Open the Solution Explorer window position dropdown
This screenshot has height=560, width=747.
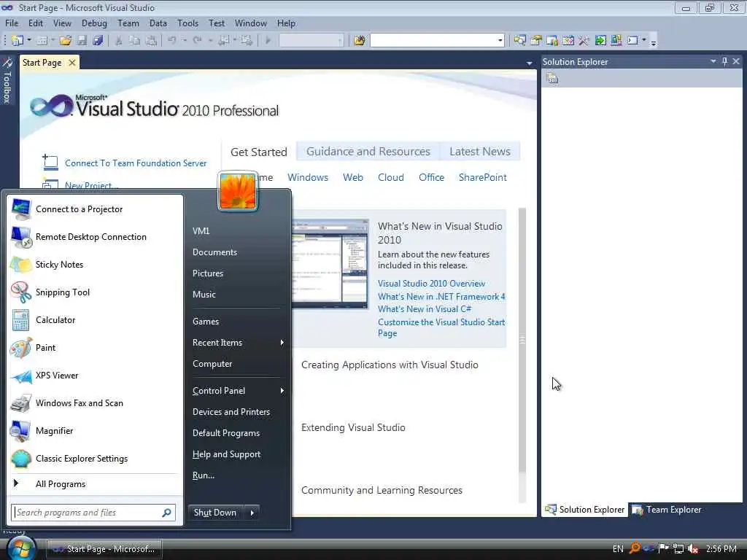(713, 61)
